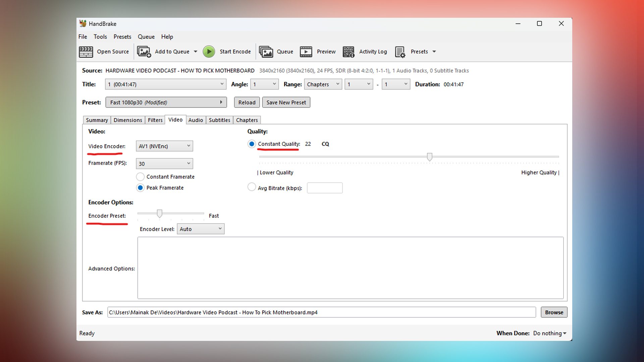Select the Peak Framerate radio button

click(140, 188)
